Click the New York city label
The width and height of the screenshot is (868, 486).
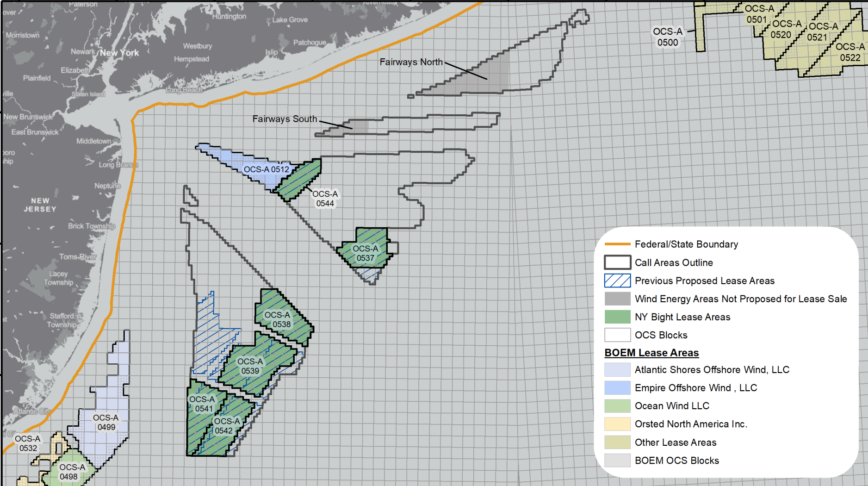(120, 53)
